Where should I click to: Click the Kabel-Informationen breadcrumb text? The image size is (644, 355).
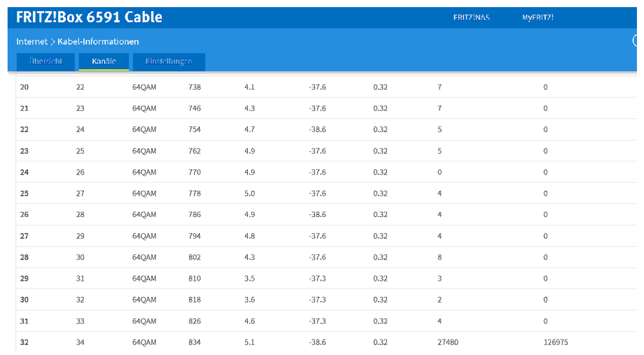pyautogui.click(x=98, y=41)
